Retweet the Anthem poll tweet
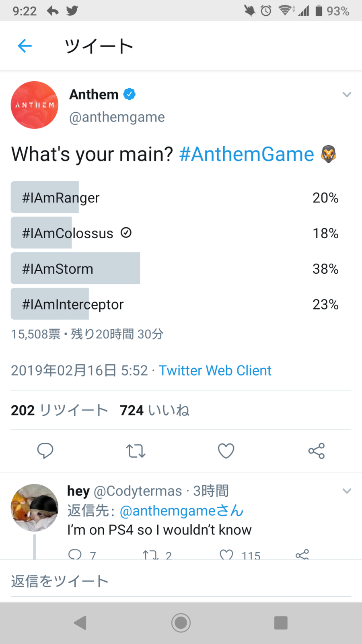Viewport: 362px width, 644px height. (x=136, y=451)
